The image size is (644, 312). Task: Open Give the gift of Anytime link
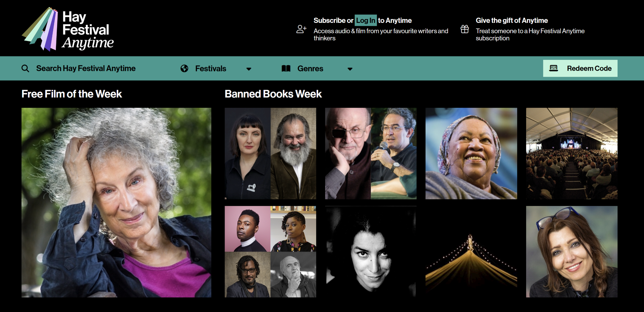coord(512,20)
